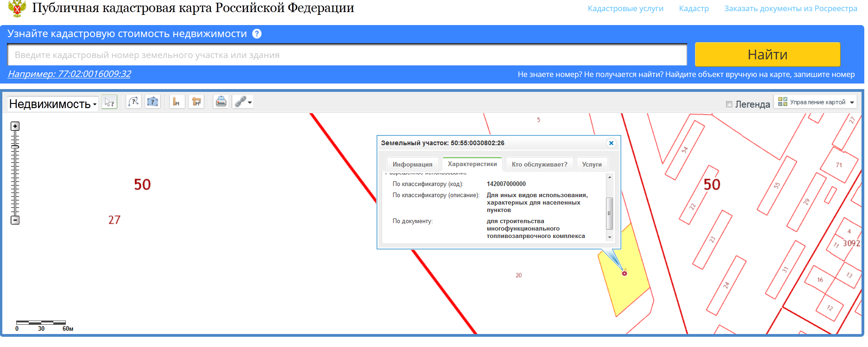Zoom in with the plus button
Viewport: 868px width, 347px height.
coord(15,126)
